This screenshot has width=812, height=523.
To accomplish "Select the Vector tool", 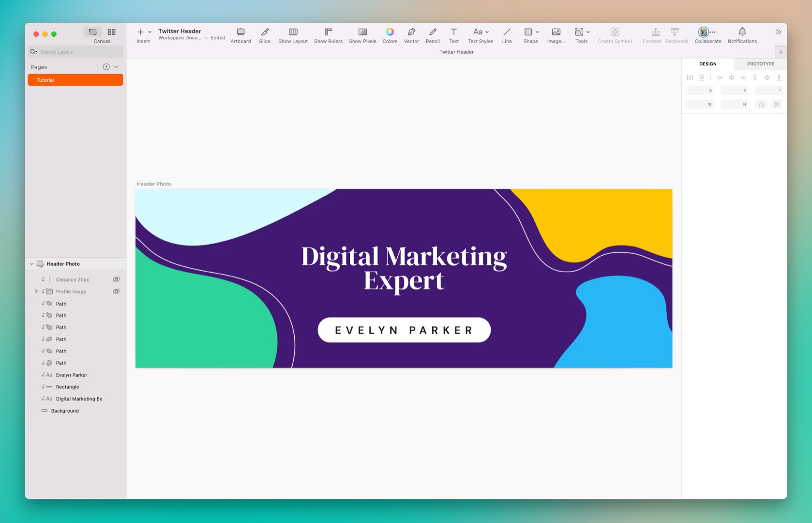I will point(411,35).
